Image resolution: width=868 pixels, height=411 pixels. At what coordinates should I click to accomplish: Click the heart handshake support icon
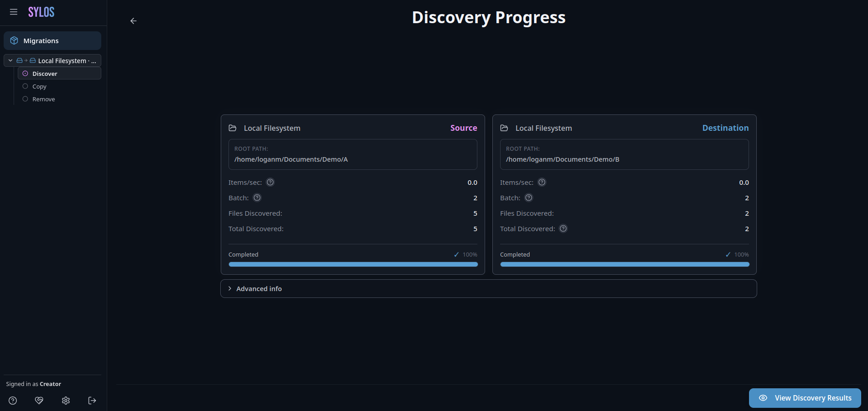[39, 401]
